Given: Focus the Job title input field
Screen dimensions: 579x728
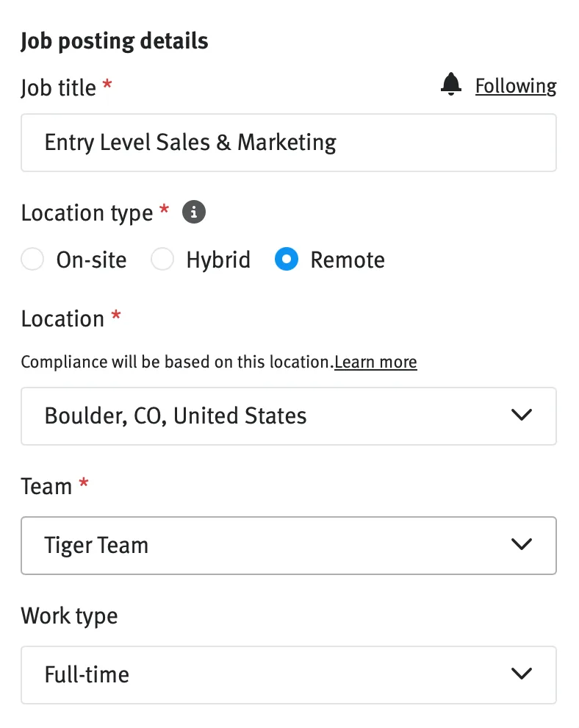Looking at the screenshot, I should (289, 143).
